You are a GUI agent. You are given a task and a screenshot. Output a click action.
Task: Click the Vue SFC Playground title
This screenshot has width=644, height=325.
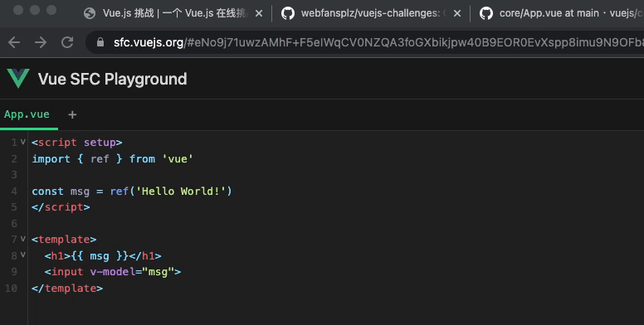point(113,79)
